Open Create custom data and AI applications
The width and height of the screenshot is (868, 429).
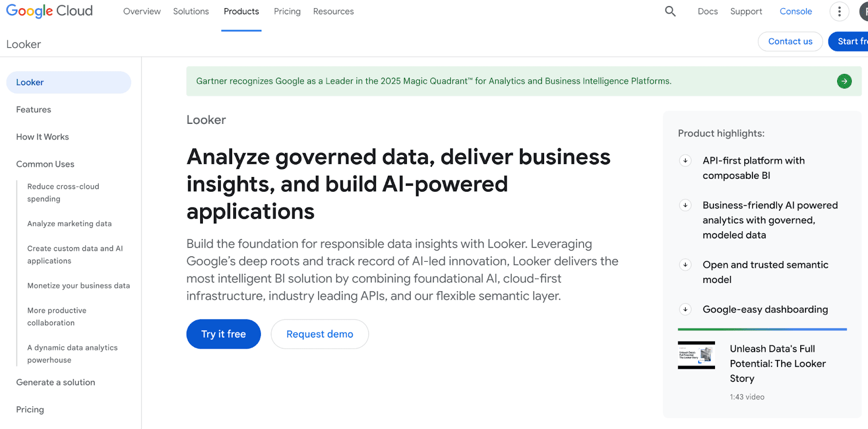tap(75, 255)
